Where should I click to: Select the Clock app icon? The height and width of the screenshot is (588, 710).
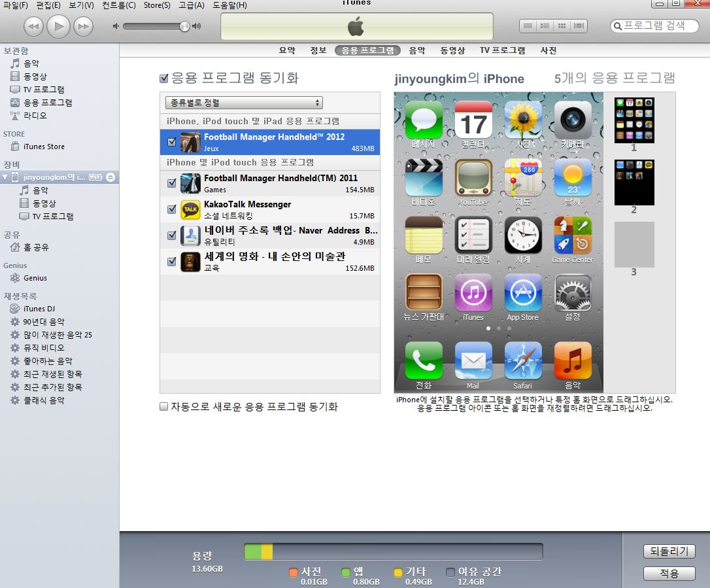(x=523, y=235)
